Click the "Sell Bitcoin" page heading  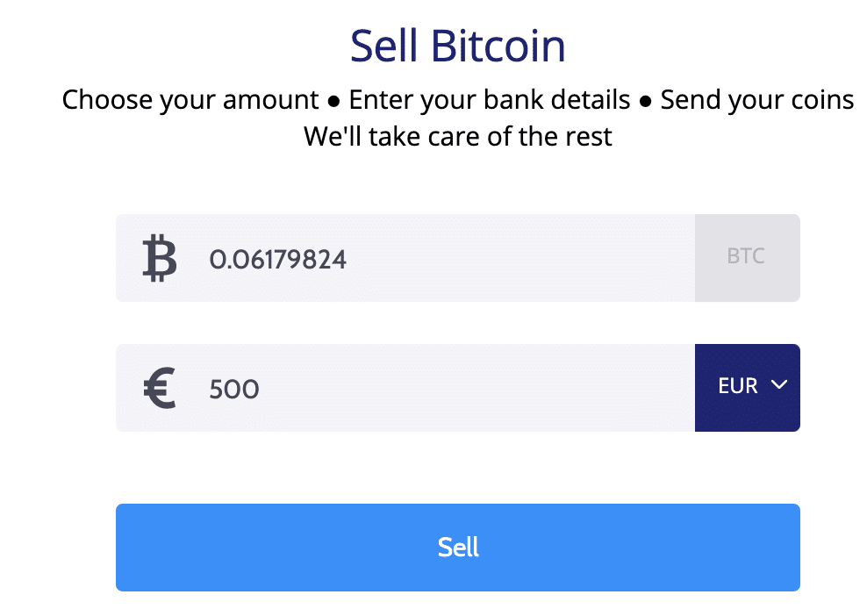(x=458, y=46)
